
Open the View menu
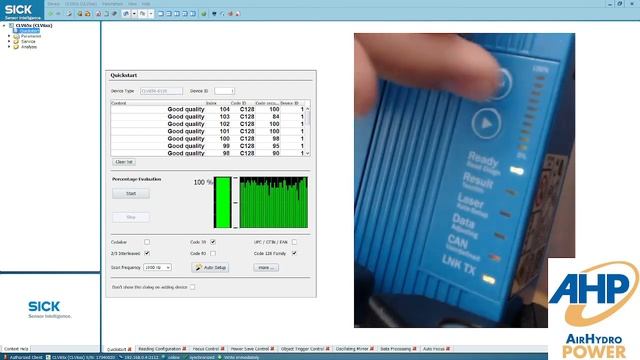[x=132, y=4]
